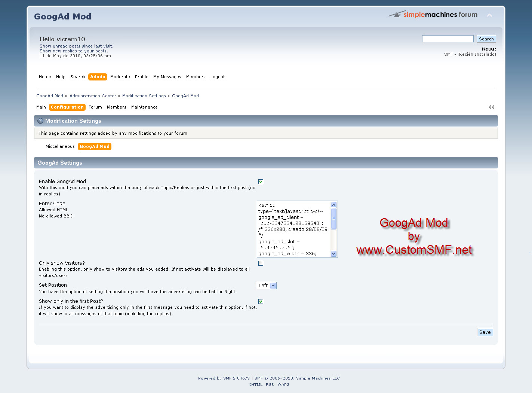
Task: Click the 'Set Position' setting label
Action: coord(53,285)
